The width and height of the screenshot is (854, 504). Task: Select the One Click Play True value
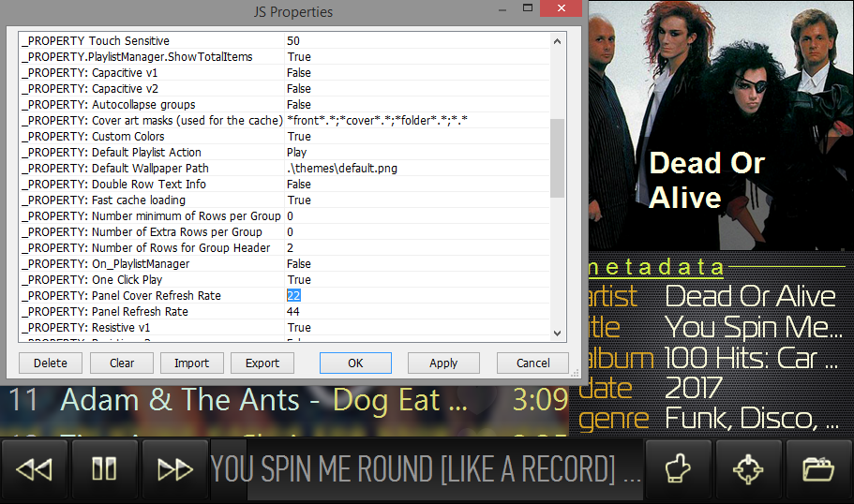point(299,280)
